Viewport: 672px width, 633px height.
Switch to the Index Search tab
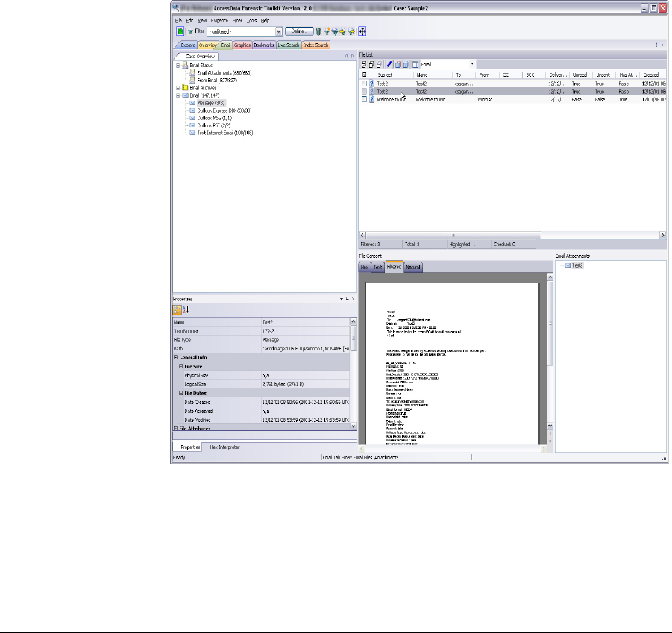point(315,45)
